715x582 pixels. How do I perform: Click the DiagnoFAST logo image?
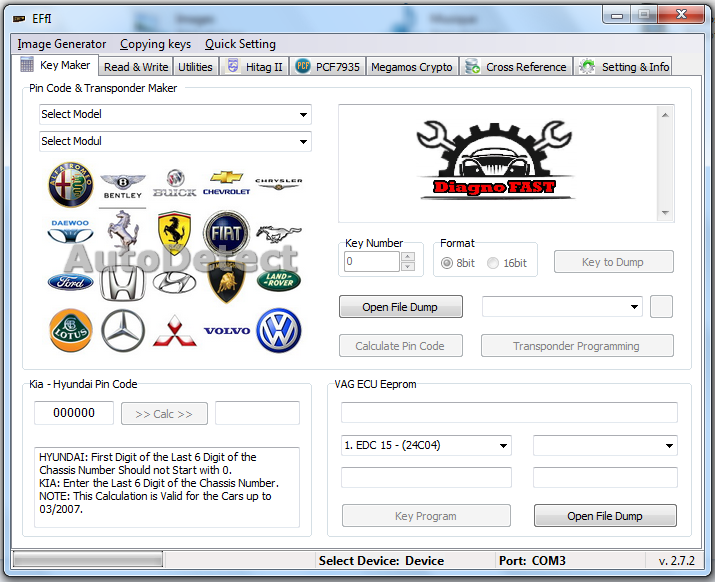[495, 161]
